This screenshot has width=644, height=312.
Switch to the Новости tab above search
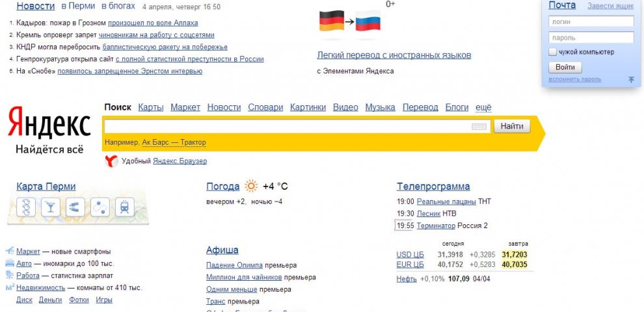[224, 107]
